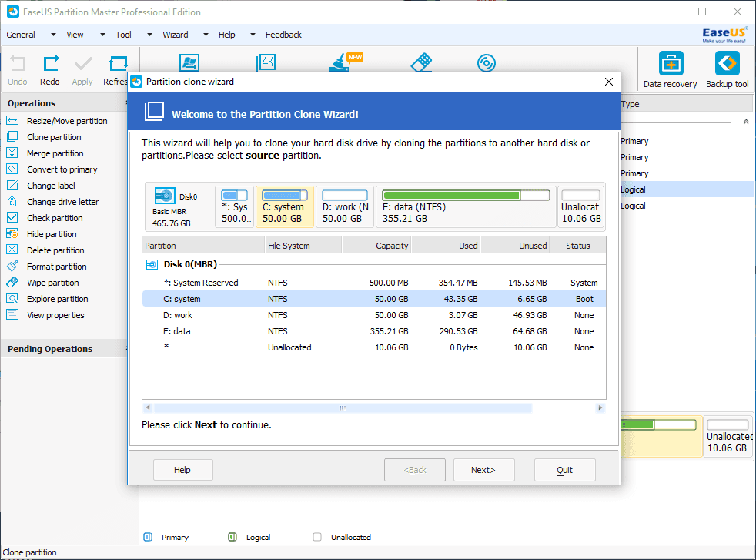Click Next to continue the wizard

pos(483,470)
